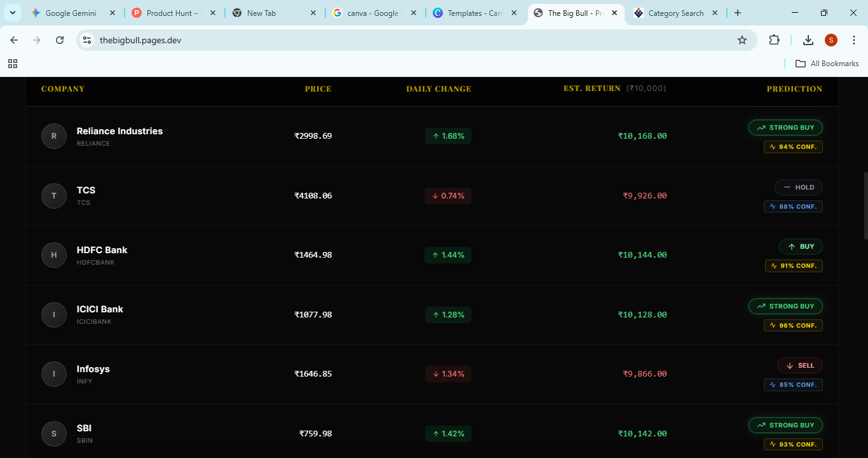Image resolution: width=868 pixels, height=458 pixels.
Task: Click the SBI company avatar icon
Action: tap(54, 433)
